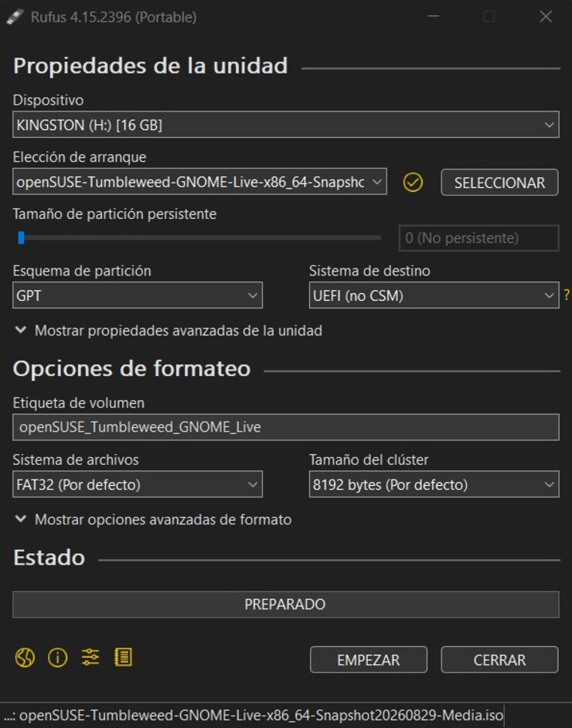Click the 0 (No persistente) size field

pyautogui.click(x=478, y=238)
